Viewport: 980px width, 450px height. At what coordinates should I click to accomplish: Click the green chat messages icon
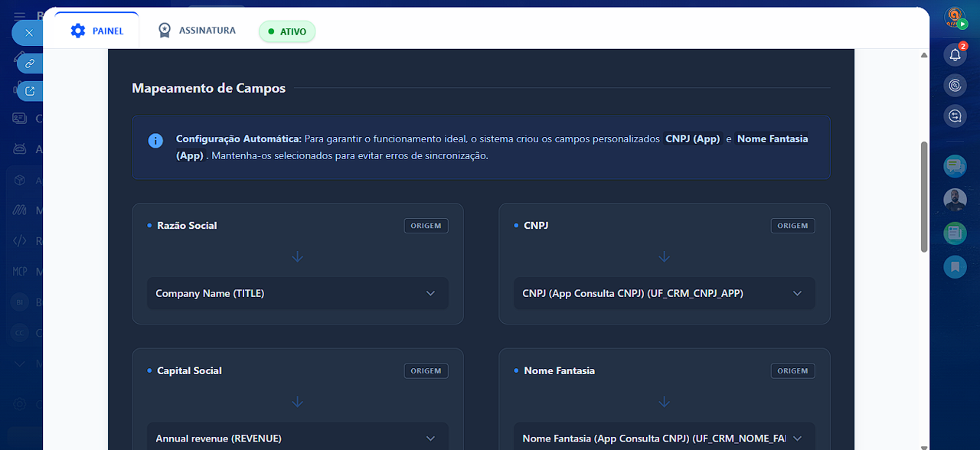coord(955,166)
